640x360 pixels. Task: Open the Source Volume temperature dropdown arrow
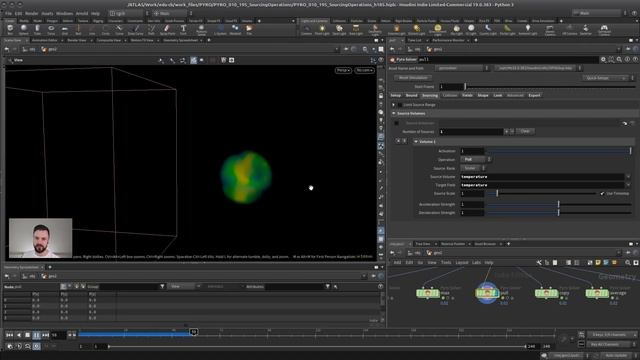pyautogui.click(x=628, y=177)
